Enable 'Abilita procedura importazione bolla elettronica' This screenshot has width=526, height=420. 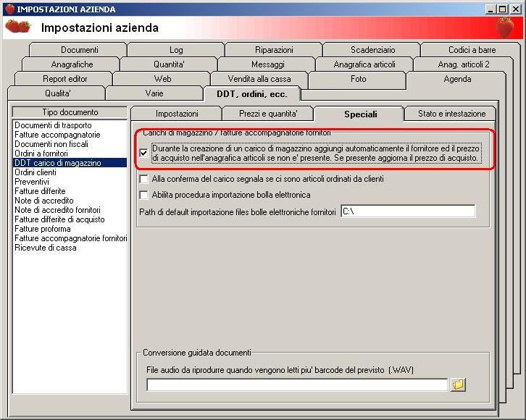(144, 195)
